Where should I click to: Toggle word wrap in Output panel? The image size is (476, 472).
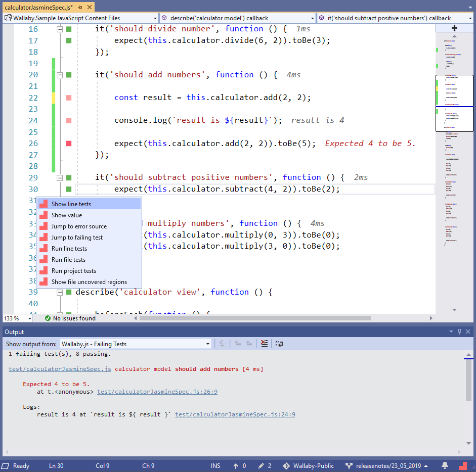[279, 344]
